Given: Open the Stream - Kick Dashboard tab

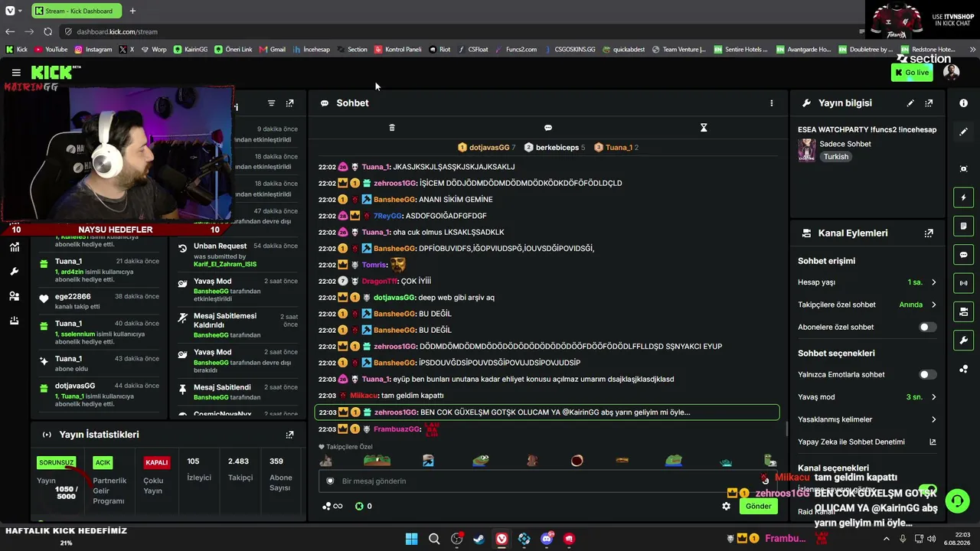Looking at the screenshot, I should click(77, 11).
